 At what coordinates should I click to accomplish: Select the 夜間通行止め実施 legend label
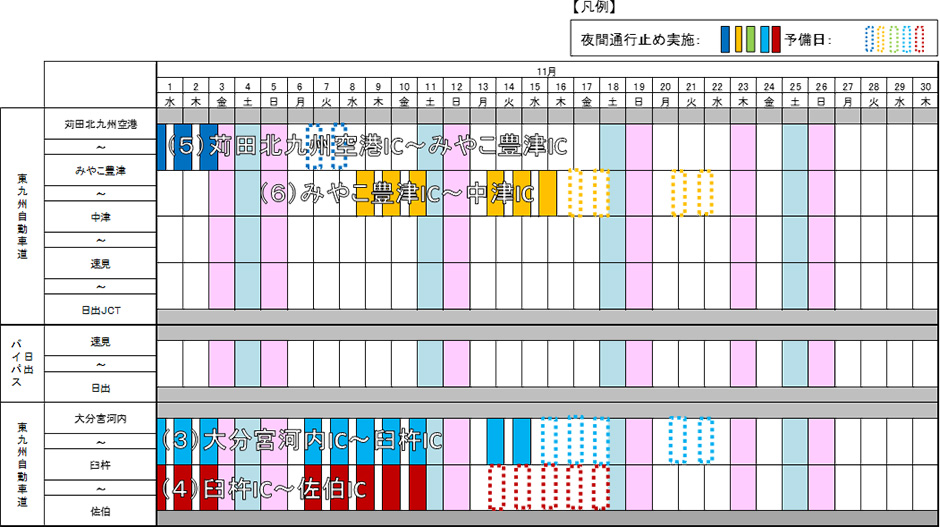[640, 40]
